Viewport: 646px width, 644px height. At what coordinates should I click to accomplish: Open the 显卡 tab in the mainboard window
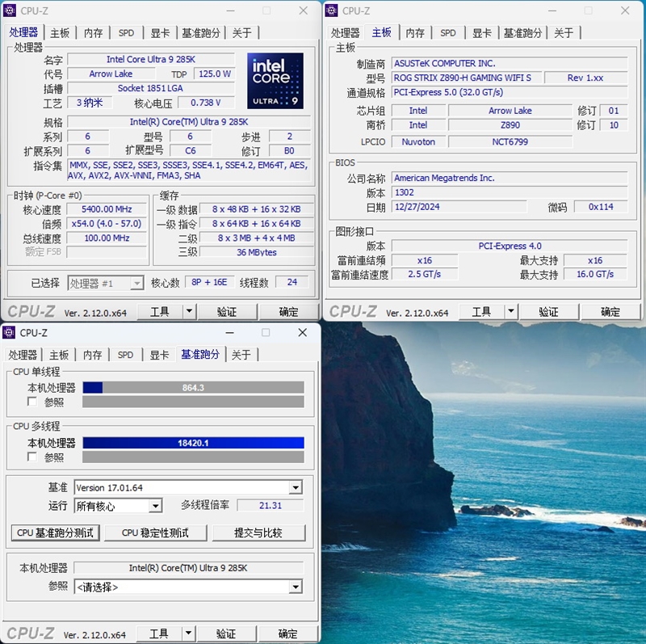(481, 33)
